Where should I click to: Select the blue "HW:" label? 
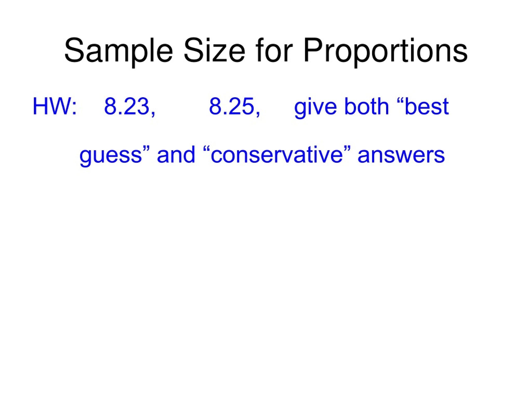click(55, 106)
